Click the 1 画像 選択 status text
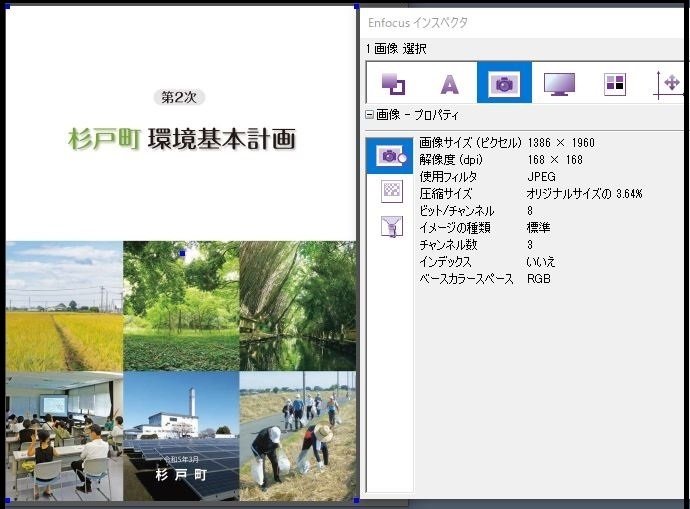Screen dimensions: 690x509 396,49
